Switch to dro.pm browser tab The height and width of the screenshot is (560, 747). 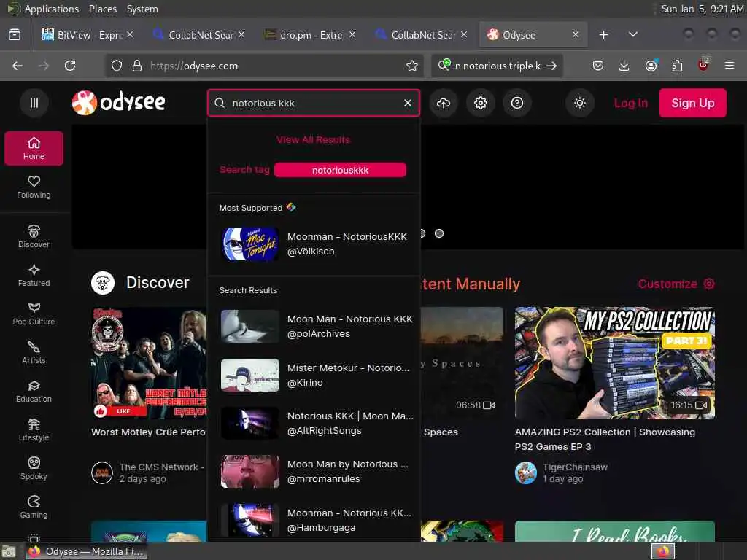click(311, 35)
